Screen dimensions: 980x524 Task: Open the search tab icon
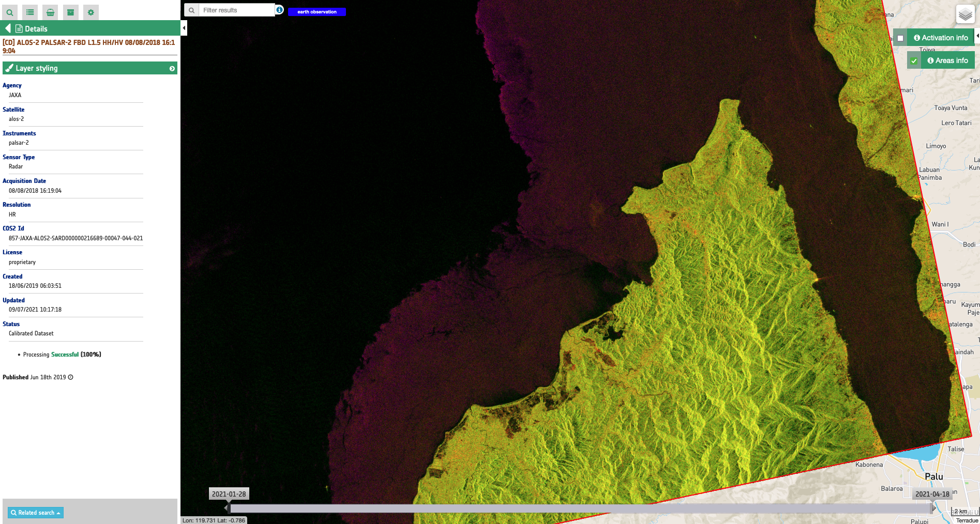point(10,12)
